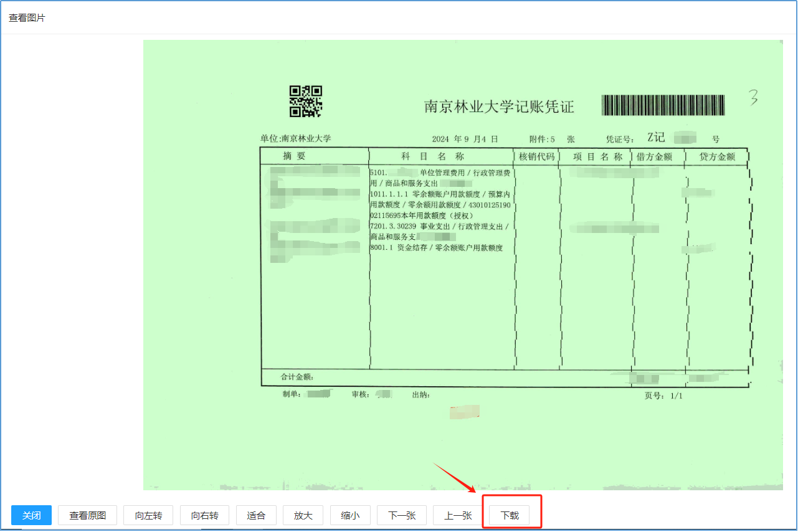Click the barcode on the voucher
Image resolution: width=798 pixels, height=532 pixels.
pos(663,105)
